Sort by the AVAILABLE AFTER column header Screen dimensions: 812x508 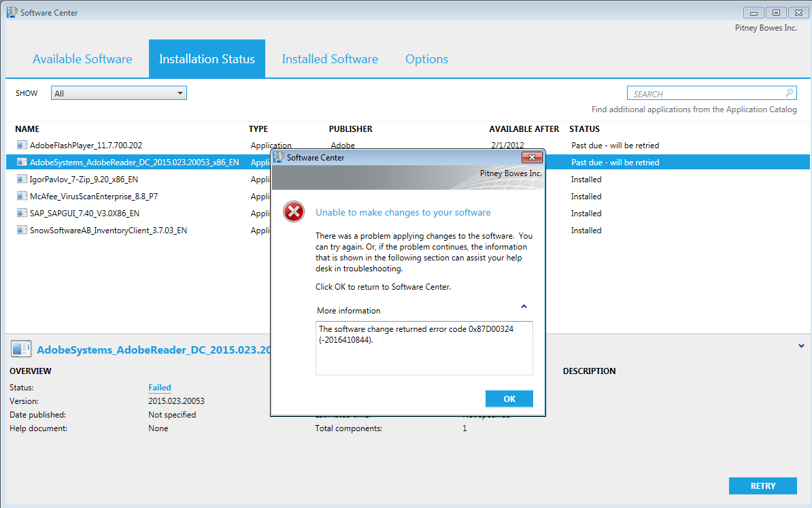point(524,129)
